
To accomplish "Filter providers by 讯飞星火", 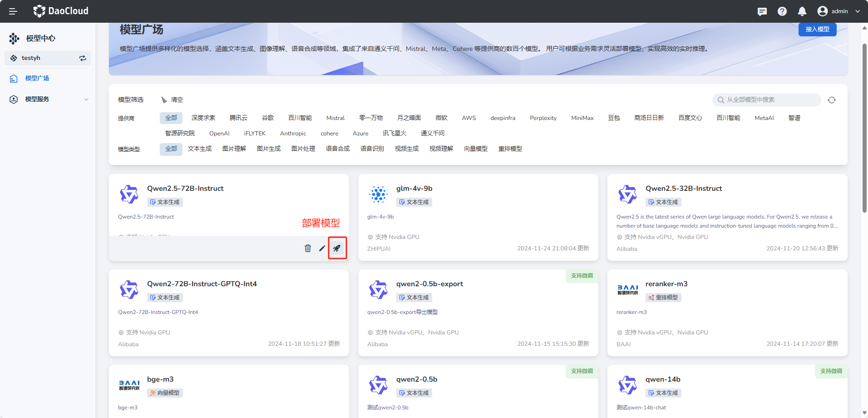I will tap(395, 134).
